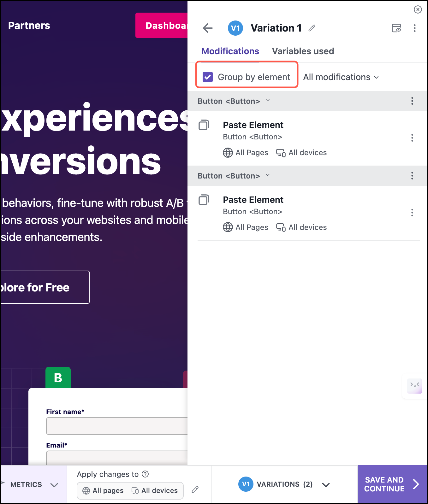428x504 pixels.
Task: Click into the First name input field
Action: (x=117, y=426)
